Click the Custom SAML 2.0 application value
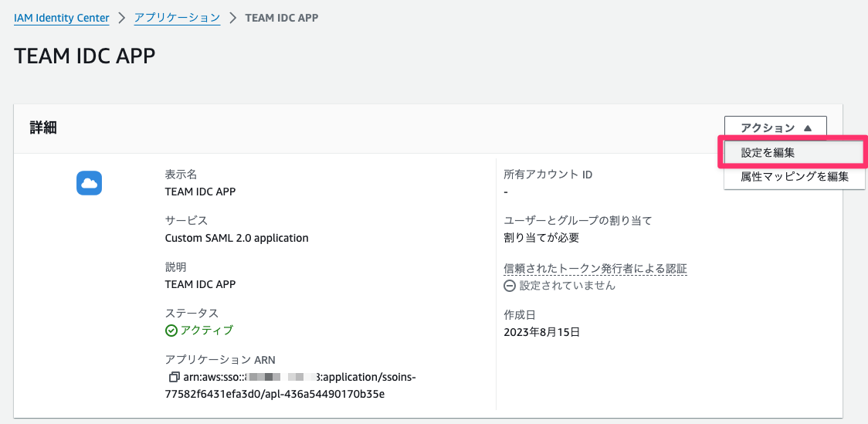The image size is (868, 424). (x=237, y=238)
